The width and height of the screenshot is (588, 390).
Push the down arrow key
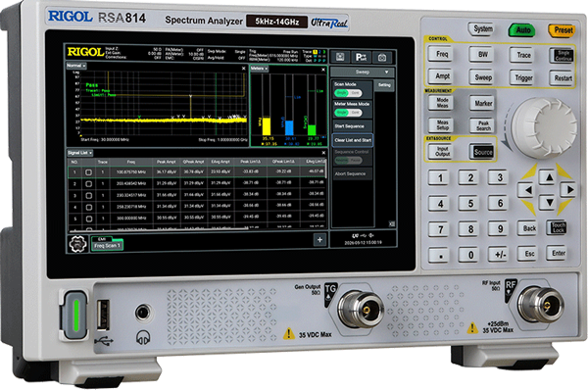point(549,203)
